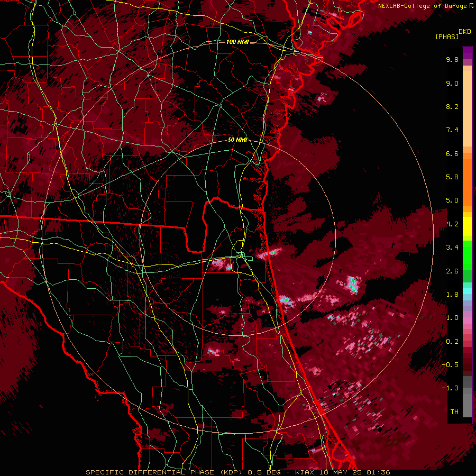The height and width of the screenshot is (476, 476).
Task: Click the 0.2 scale label
Action: (452, 342)
